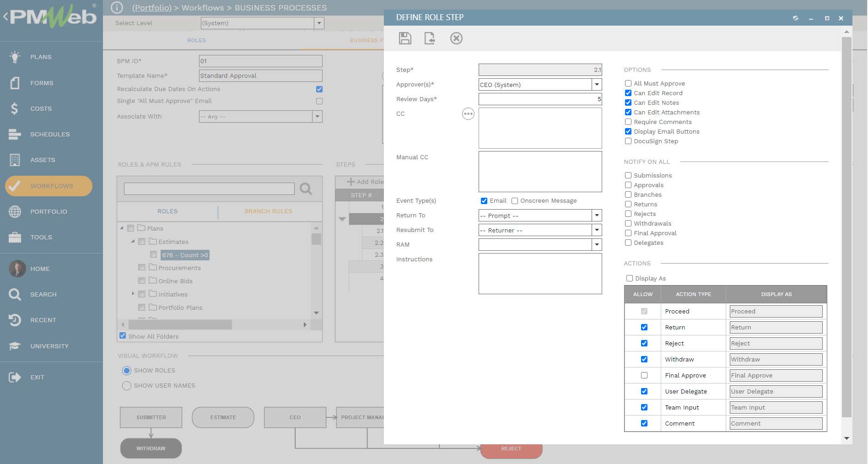Open the Assets building icon

click(15, 160)
